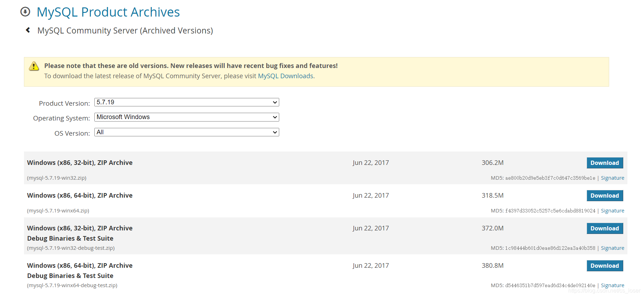Click the MySQL Community Server (Archived Versions) title
The height and width of the screenshot is (297, 644).
tap(125, 31)
